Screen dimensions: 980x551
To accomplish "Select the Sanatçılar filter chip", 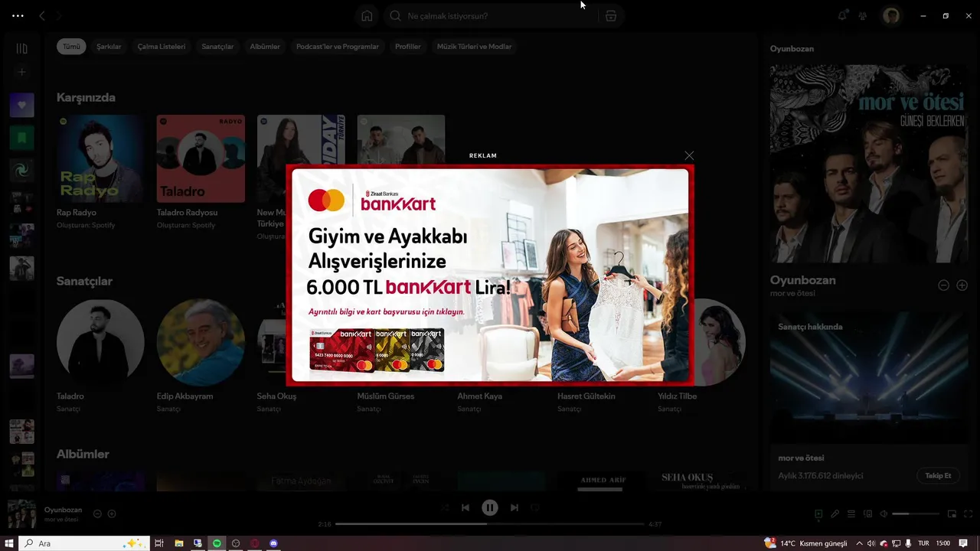I will [217, 47].
